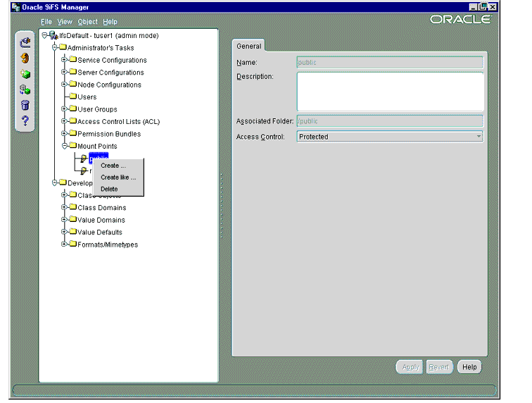Click the connect/login icon in left toolbar
This screenshot has height=403, width=532.
point(25,42)
